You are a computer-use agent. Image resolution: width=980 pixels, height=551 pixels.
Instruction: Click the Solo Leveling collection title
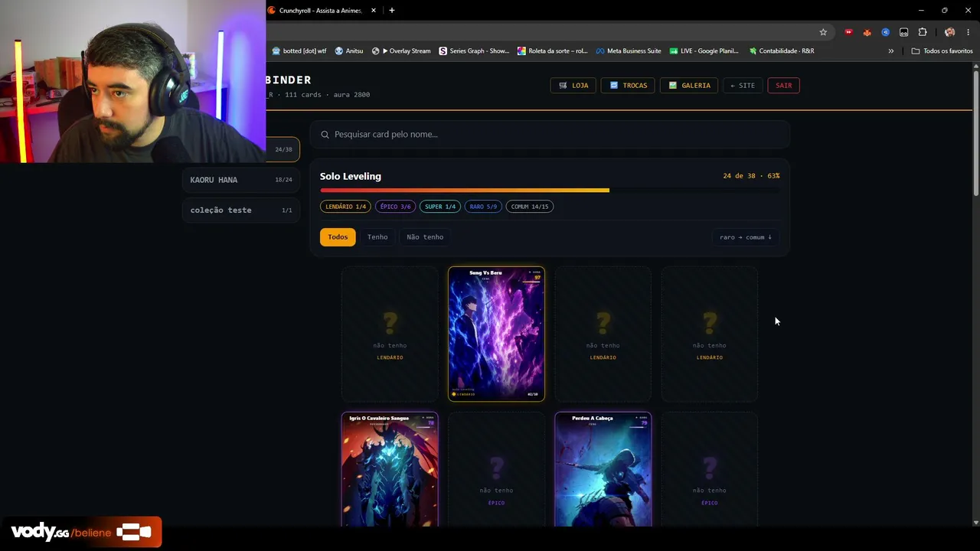pos(351,177)
